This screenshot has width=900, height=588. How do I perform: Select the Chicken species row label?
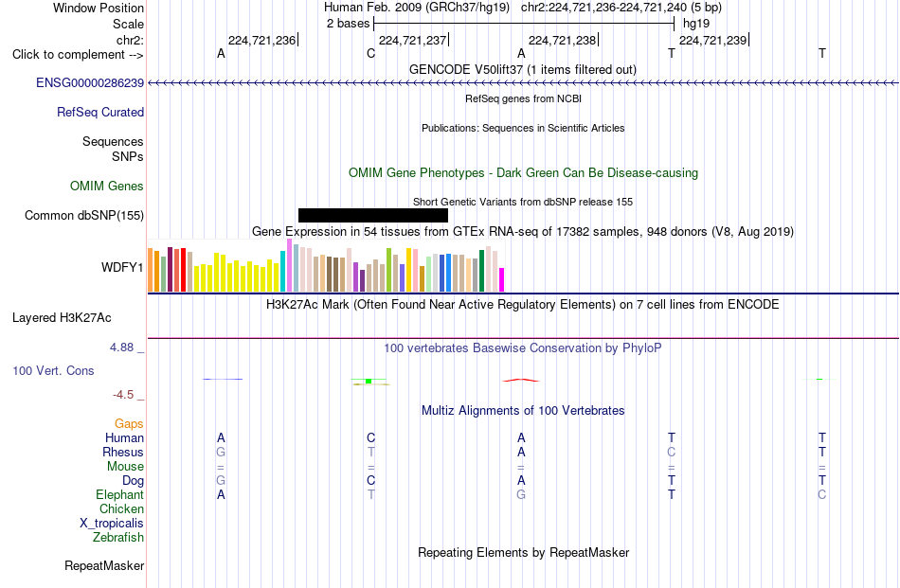pyautogui.click(x=121, y=509)
